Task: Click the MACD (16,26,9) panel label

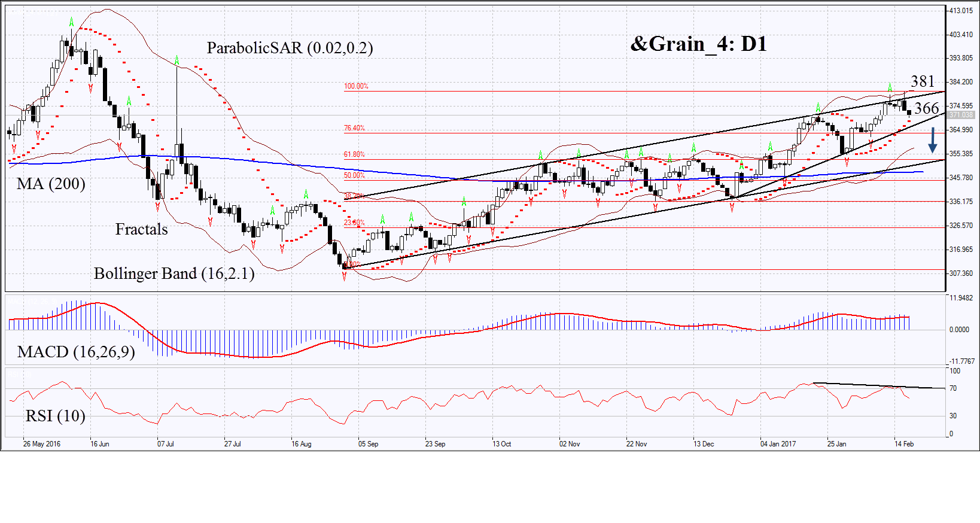Action: 76,351
